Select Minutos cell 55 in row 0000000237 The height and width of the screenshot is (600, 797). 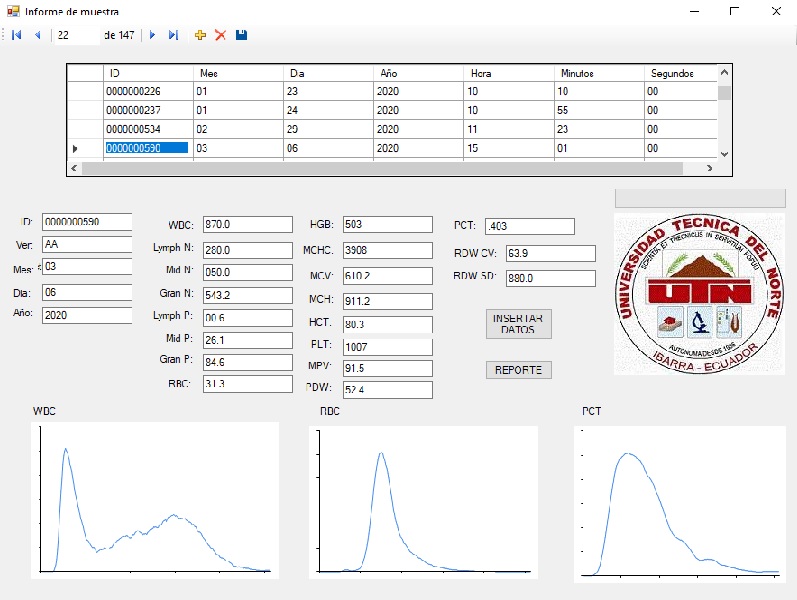pyautogui.click(x=599, y=110)
